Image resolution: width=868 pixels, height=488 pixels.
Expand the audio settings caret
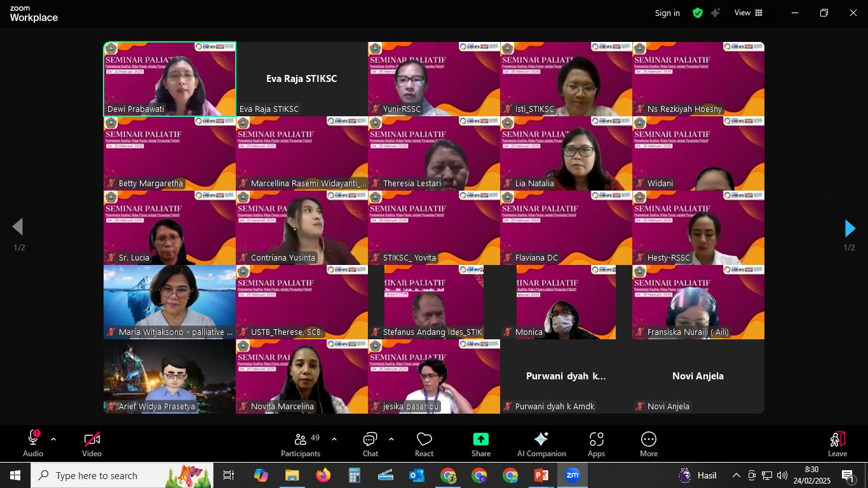coord(53,439)
